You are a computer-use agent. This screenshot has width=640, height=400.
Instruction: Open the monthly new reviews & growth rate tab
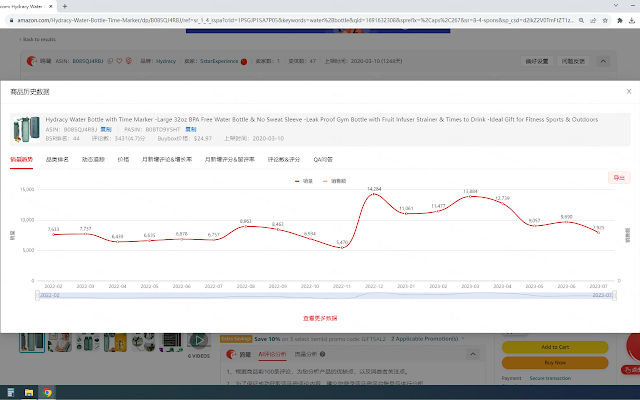tap(167, 160)
